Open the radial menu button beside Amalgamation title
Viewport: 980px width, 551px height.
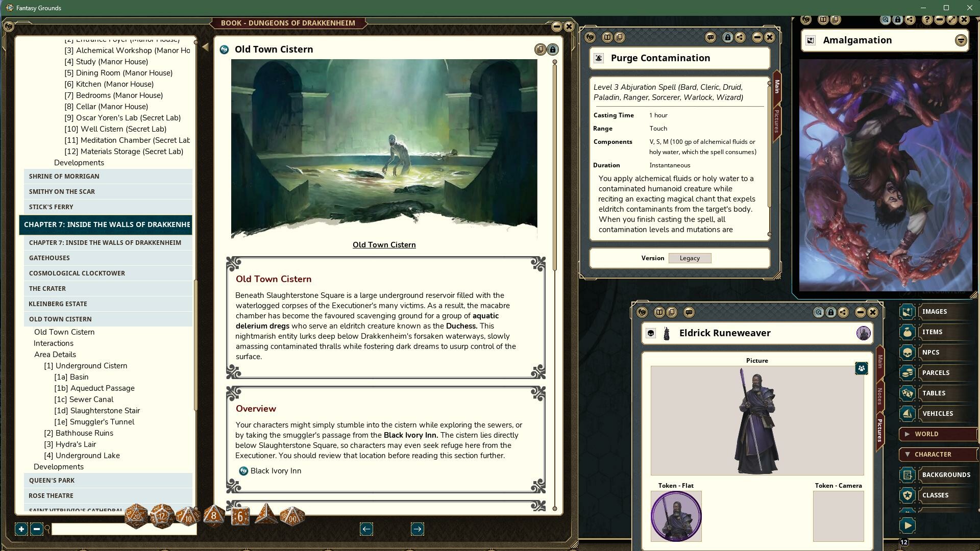pos(962,40)
